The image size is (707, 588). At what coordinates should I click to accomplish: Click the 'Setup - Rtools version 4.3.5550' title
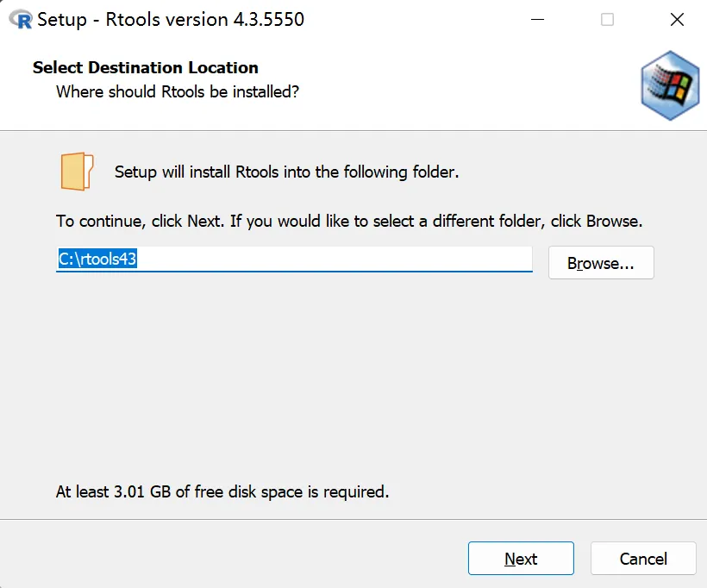coord(171,19)
